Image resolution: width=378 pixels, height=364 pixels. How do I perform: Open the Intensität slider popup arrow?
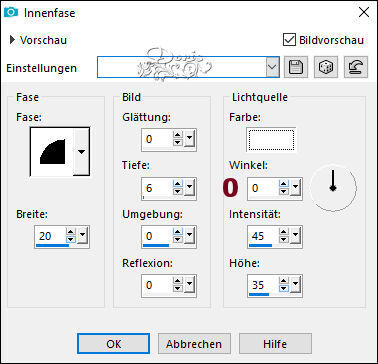click(x=295, y=236)
